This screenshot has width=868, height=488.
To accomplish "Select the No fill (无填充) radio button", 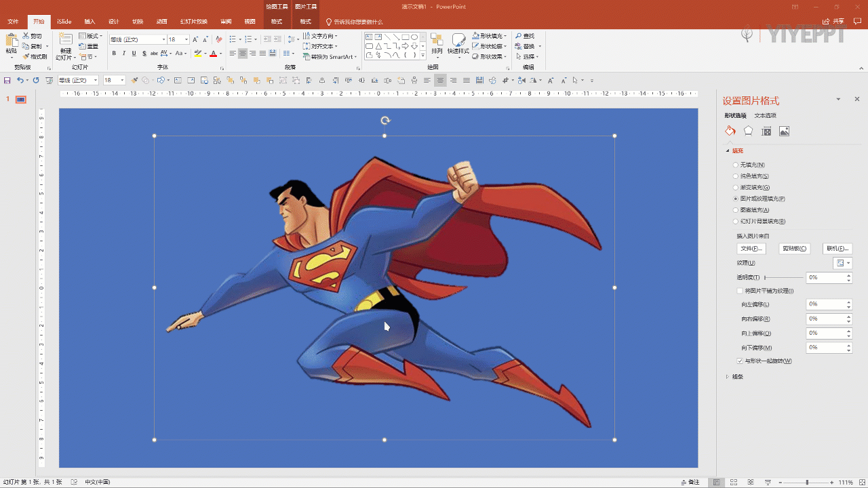I will [736, 165].
